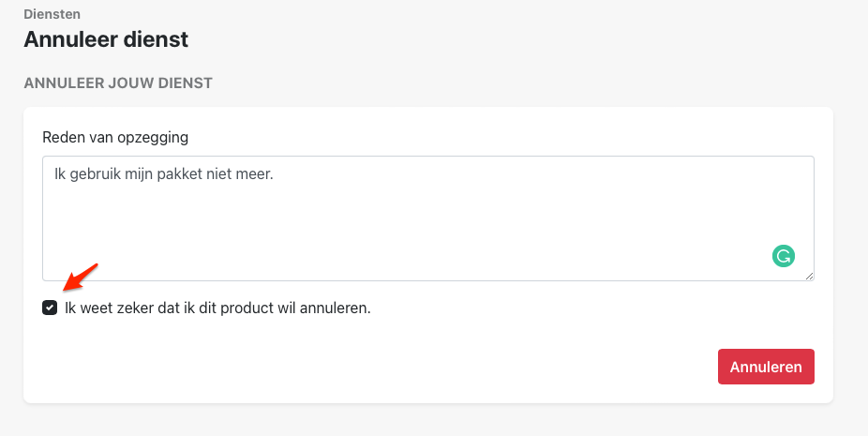Image resolution: width=868 pixels, height=436 pixels.
Task: Place cursor after "niet meer." in textarea
Action: pos(274,173)
